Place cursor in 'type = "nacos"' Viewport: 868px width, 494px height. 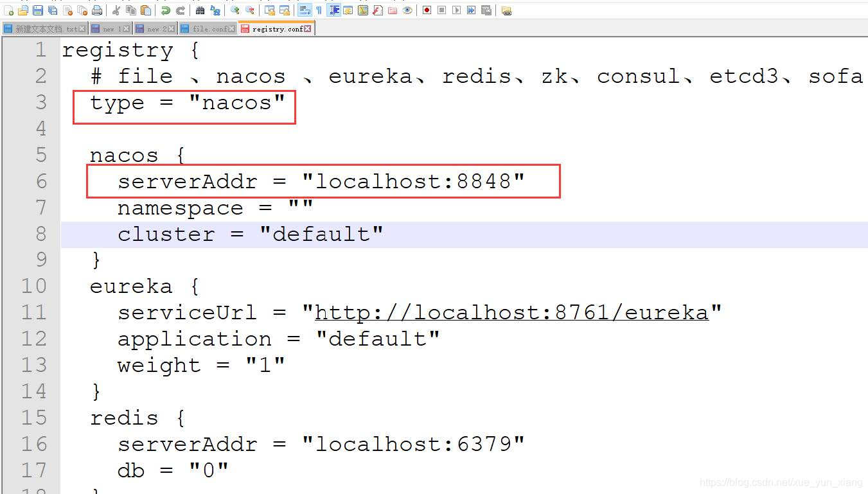[x=187, y=103]
